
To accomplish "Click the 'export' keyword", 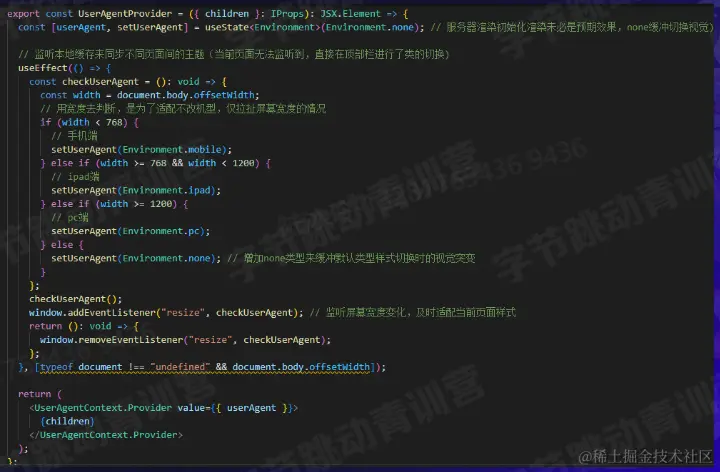I will click(x=23, y=14).
